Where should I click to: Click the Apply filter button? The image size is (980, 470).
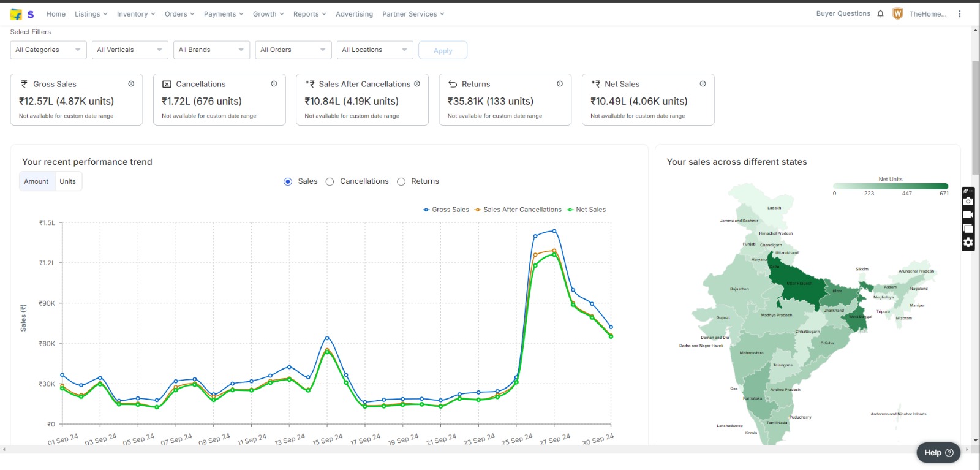coord(443,50)
